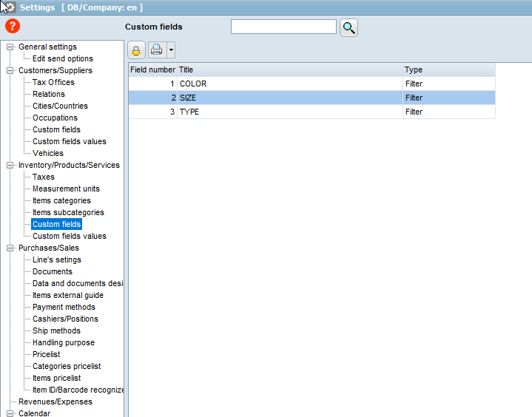Open Payment methods
The height and width of the screenshot is (417, 532).
point(64,307)
